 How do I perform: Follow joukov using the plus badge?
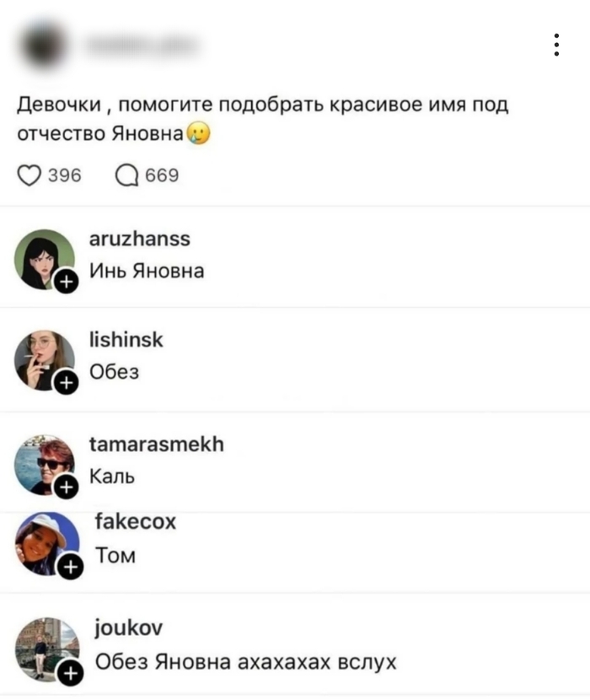71,673
